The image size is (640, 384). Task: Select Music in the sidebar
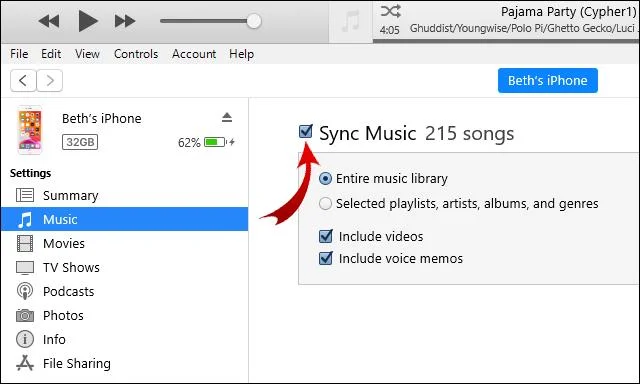(124, 219)
